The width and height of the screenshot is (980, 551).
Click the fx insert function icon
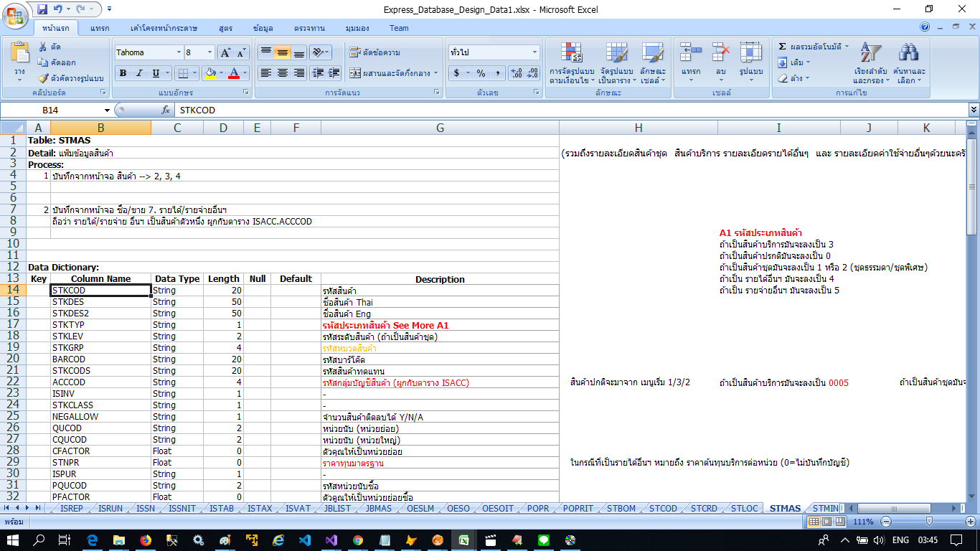166,110
